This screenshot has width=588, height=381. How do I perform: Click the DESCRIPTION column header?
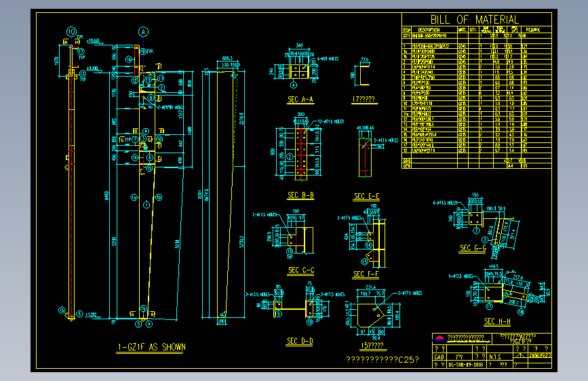(x=429, y=30)
